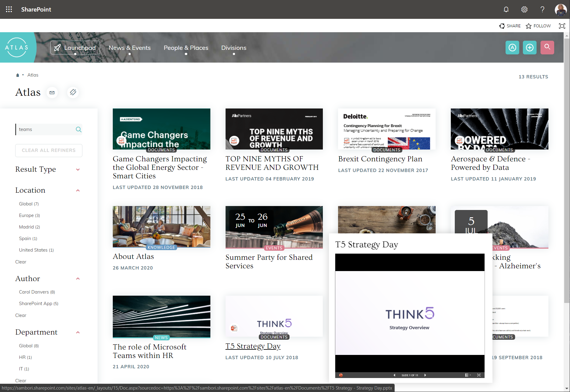Open the slide contents dropdown in the preview
The width and height of the screenshot is (570, 392).
[467, 375]
